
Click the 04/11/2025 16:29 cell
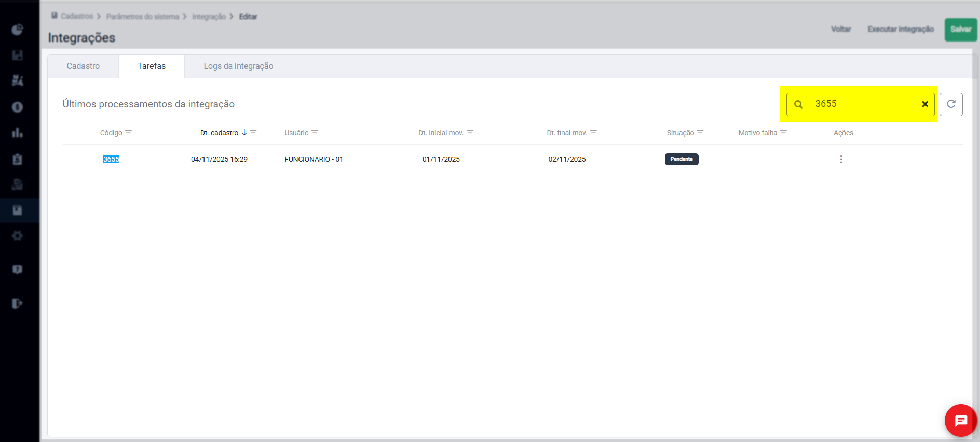[219, 159]
